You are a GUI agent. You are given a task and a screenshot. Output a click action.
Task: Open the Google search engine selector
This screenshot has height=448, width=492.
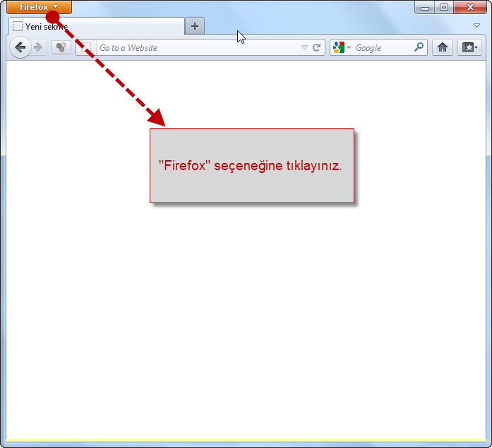tap(342, 48)
